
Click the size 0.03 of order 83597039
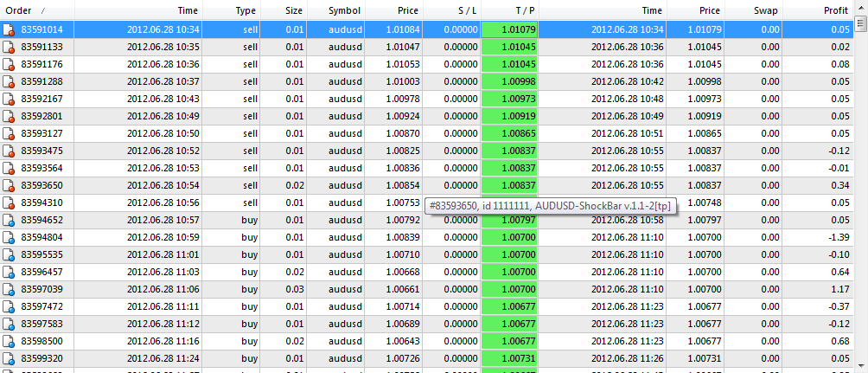coord(295,289)
